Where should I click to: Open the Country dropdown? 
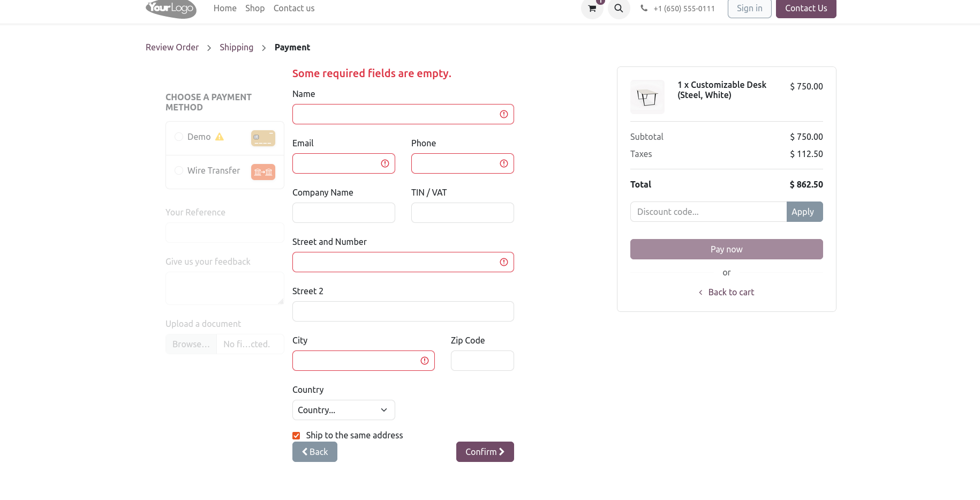click(343, 410)
